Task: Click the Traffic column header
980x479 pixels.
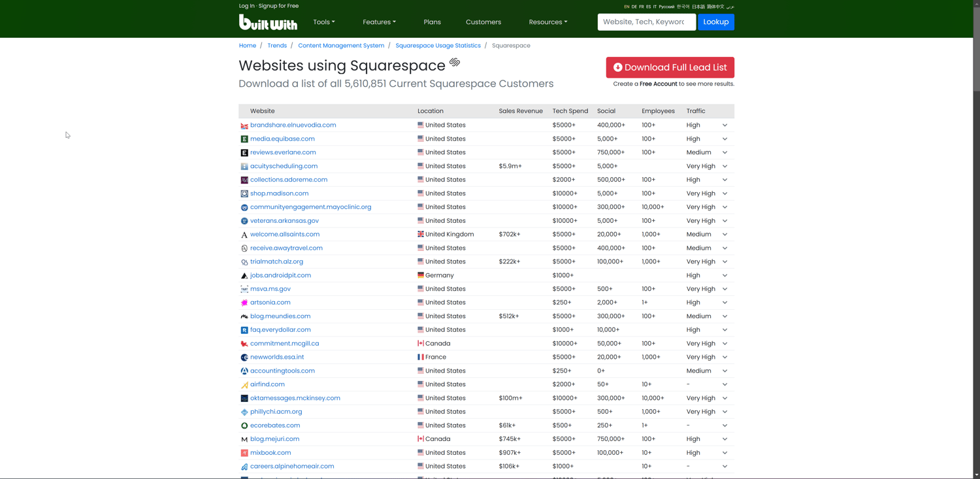Action: (x=696, y=111)
